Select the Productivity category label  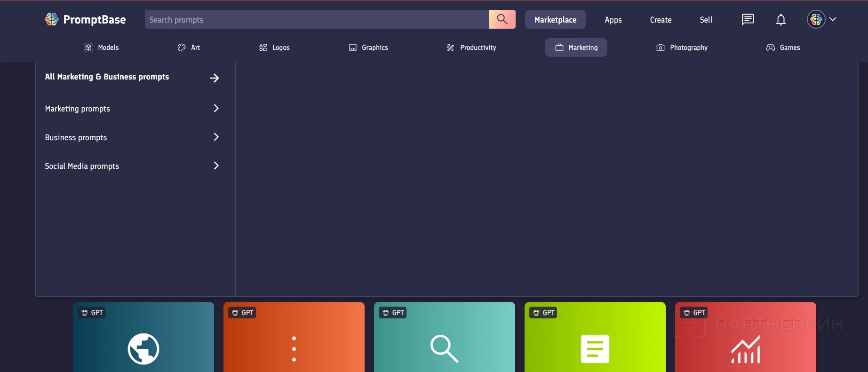point(478,47)
